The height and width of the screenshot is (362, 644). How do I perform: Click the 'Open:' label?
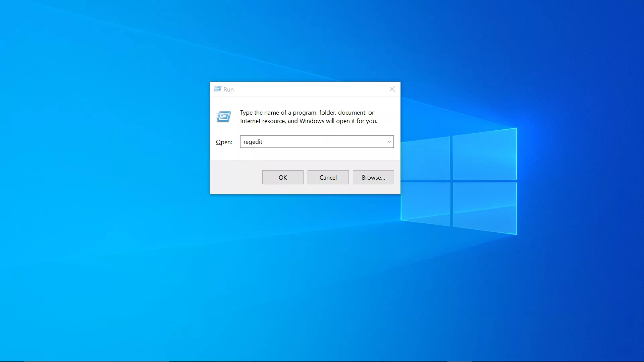(224, 142)
